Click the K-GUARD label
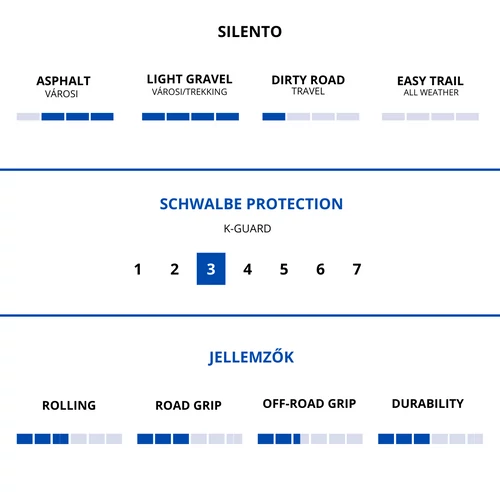This screenshot has width=500, height=500. point(247,229)
